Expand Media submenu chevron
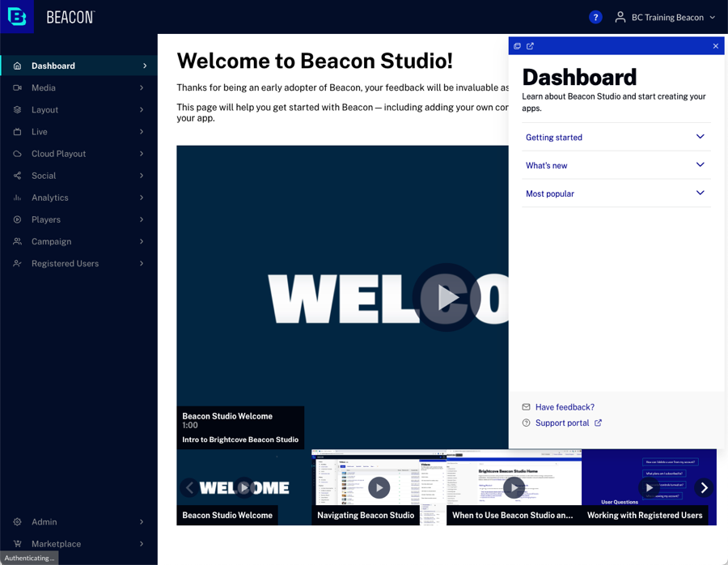This screenshot has width=728, height=565. point(142,87)
